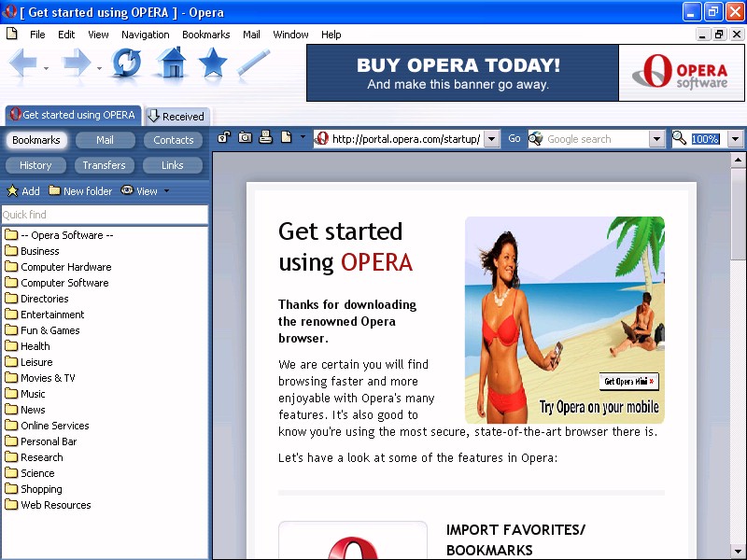The height and width of the screenshot is (560, 747).
Task: Open the Navigation menu
Action: click(x=145, y=35)
